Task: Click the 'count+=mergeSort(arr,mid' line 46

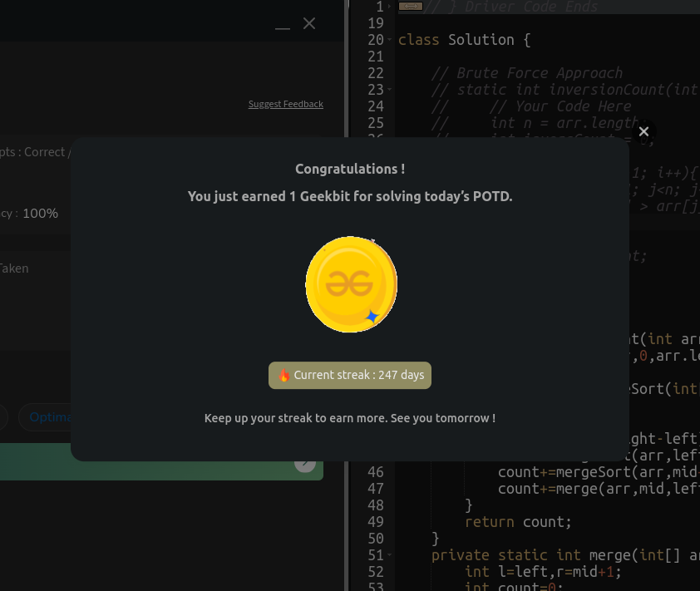Action: tap(599, 472)
